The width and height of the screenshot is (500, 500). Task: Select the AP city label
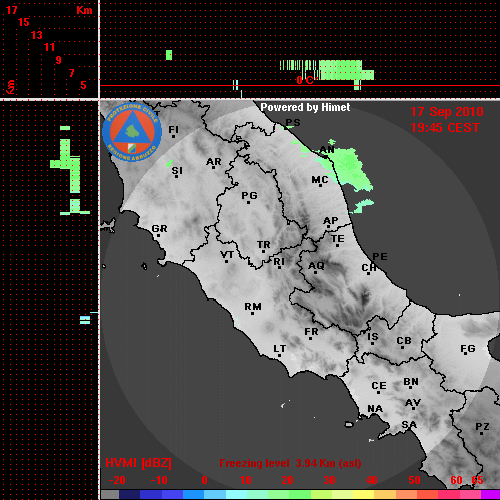point(331,221)
